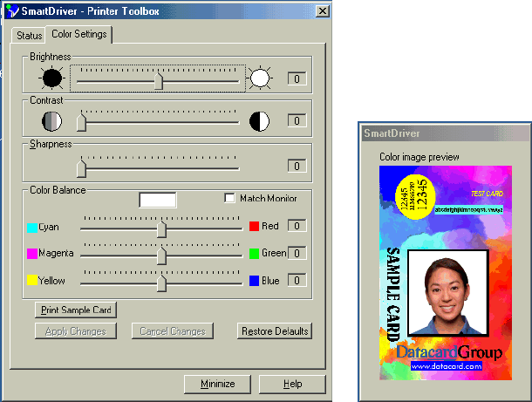Image resolution: width=532 pixels, height=402 pixels.
Task: Click the low contrast gray circle icon
Action: coord(52,121)
